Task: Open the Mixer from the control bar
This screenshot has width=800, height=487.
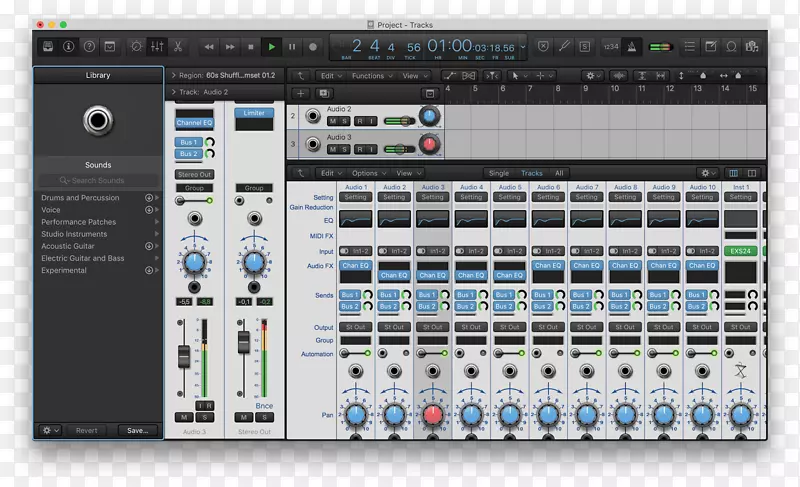Action: click(157, 46)
